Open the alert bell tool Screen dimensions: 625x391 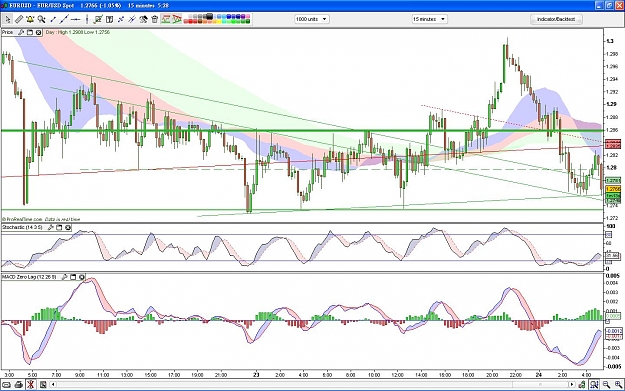point(30,19)
